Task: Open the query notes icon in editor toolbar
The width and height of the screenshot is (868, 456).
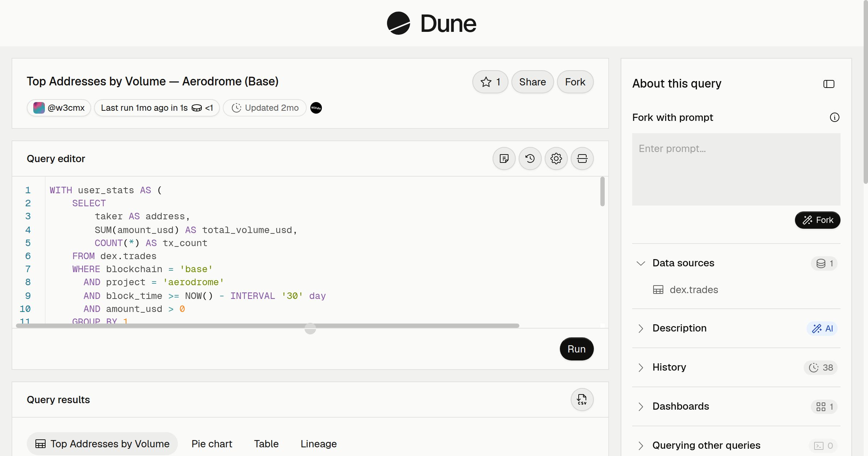Action: (504, 159)
